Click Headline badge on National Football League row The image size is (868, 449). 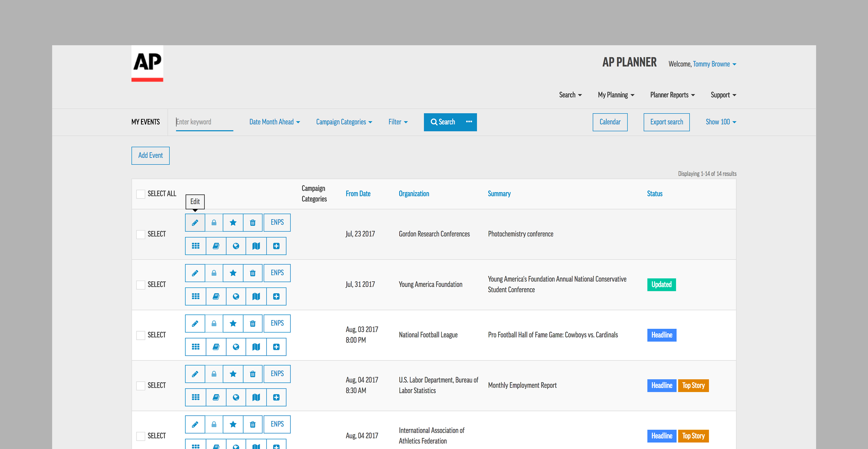[x=662, y=335]
